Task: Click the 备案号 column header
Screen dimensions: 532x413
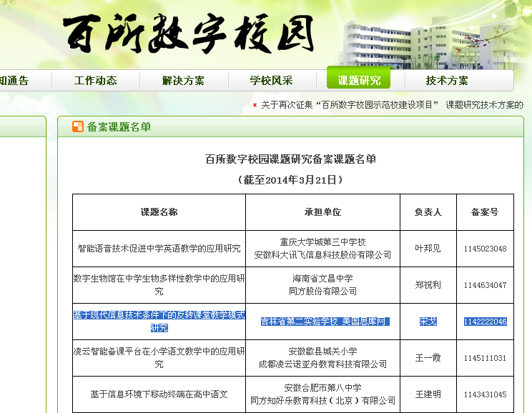Action: pyautogui.click(x=485, y=212)
